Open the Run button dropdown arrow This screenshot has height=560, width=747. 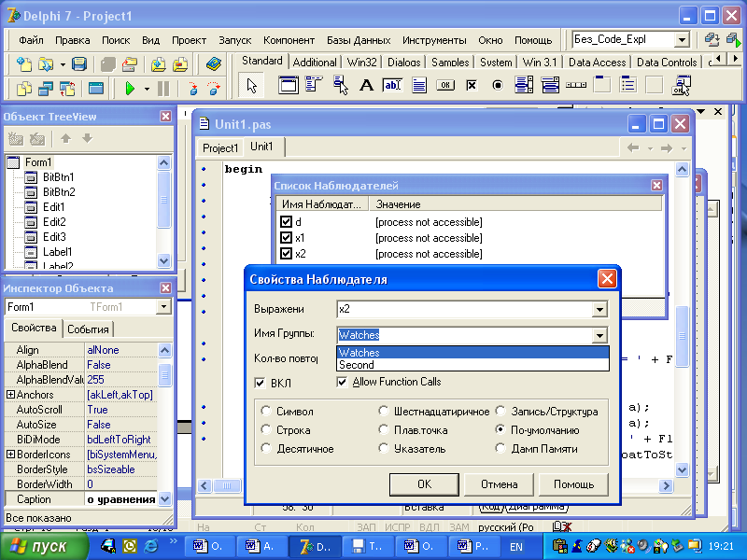tap(147, 89)
